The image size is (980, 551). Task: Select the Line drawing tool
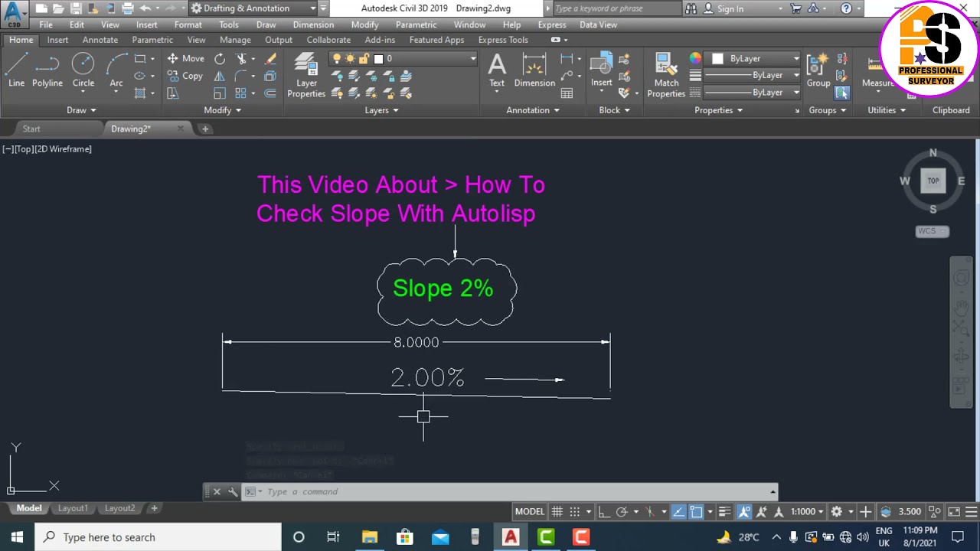click(16, 71)
